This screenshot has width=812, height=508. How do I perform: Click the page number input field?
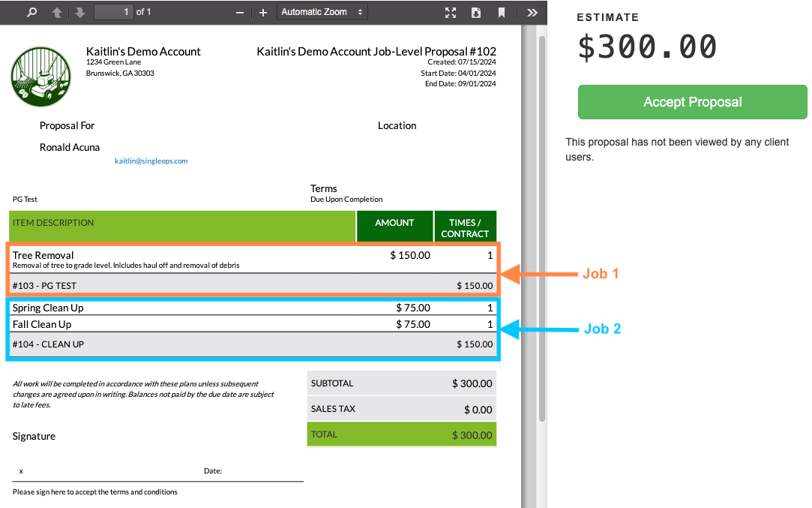pyautogui.click(x=113, y=12)
